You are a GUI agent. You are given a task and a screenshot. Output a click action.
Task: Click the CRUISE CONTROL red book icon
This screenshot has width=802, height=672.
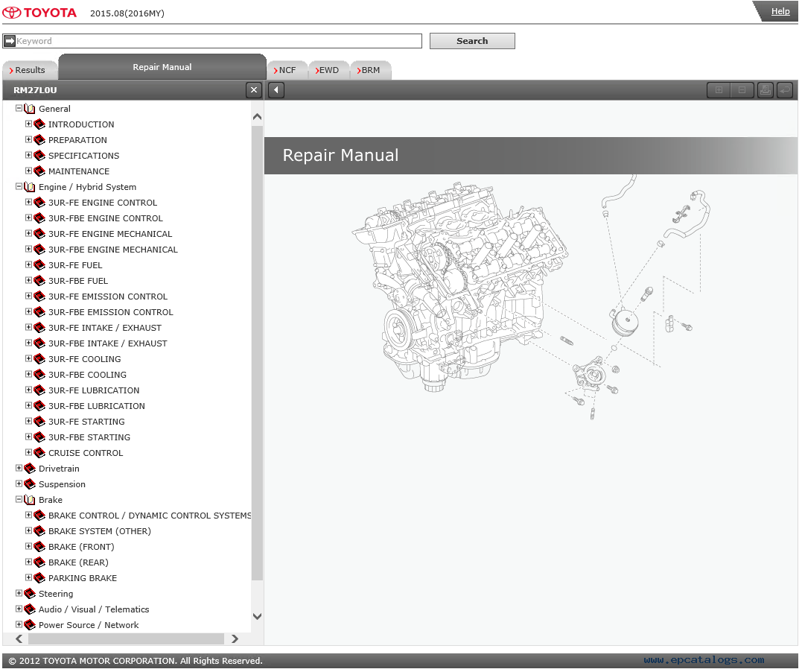39,453
